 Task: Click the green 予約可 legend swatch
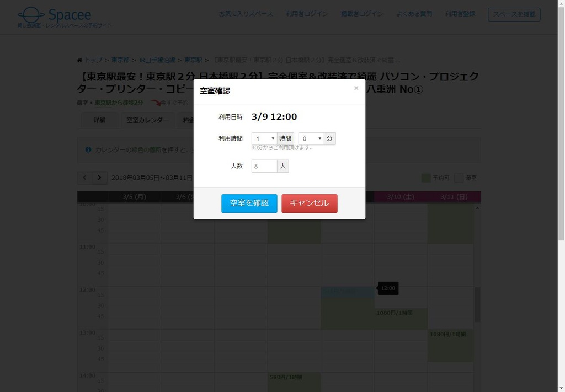(x=426, y=178)
